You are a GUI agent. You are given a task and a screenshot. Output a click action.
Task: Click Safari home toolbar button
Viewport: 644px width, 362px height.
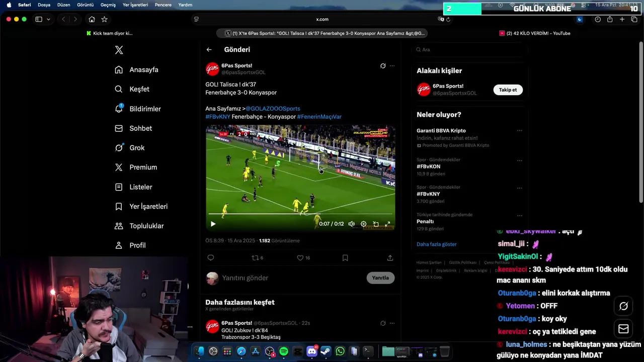[x=92, y=19]
